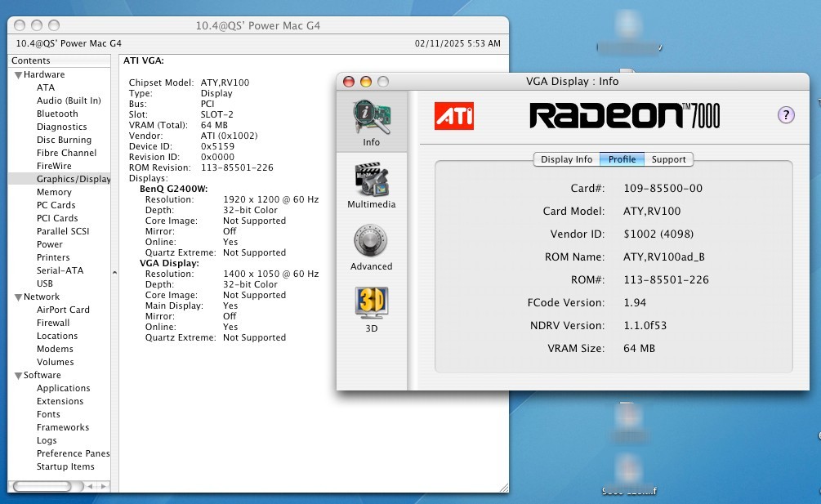Select Extensions under Software
The width and height of the screenshot is (821, 504).
[x=60, y=401]
